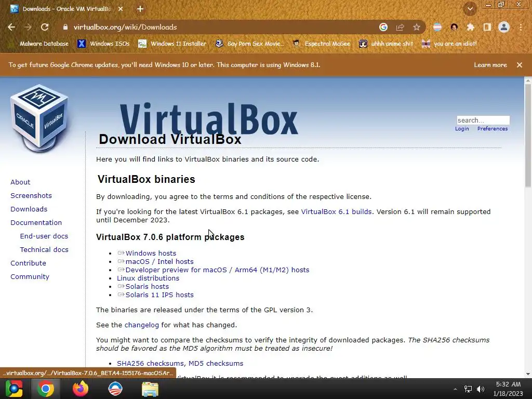
Task: Open End-user docs in the sidebar
Action: 44,236
